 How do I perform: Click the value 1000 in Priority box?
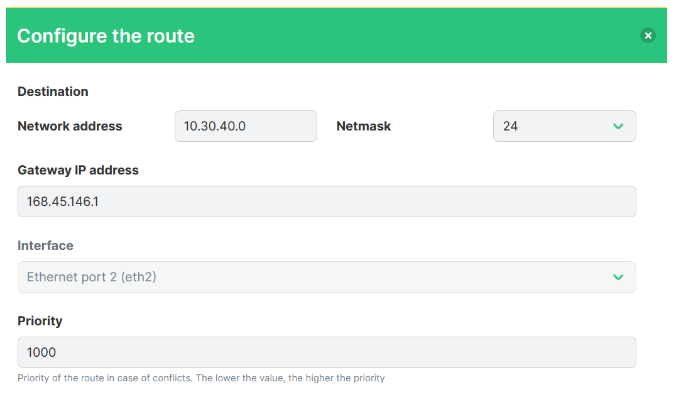(41, 352)
